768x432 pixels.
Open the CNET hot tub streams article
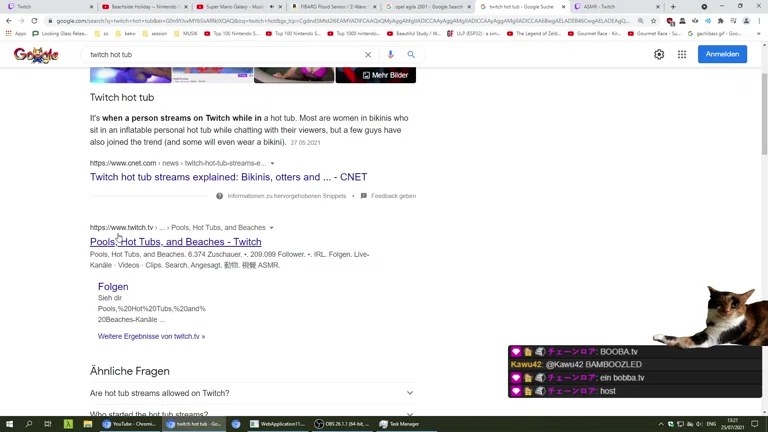[228, 177]
